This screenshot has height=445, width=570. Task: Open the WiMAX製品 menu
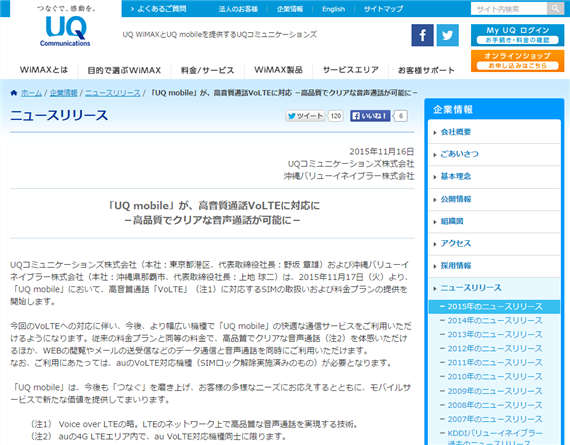coord(278,70)
